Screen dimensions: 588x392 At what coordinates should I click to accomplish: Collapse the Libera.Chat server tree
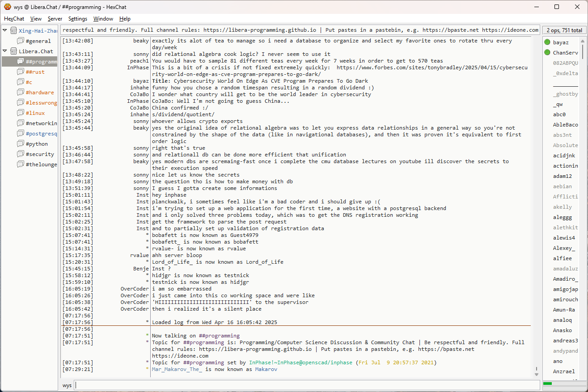[x=5, y=51]
